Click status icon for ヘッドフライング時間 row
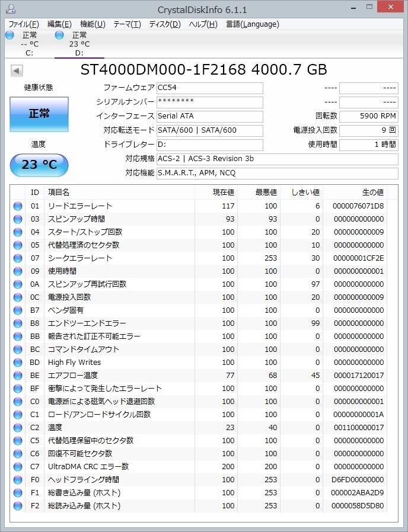This screenshot has width=408, height=532. [18, 480]
